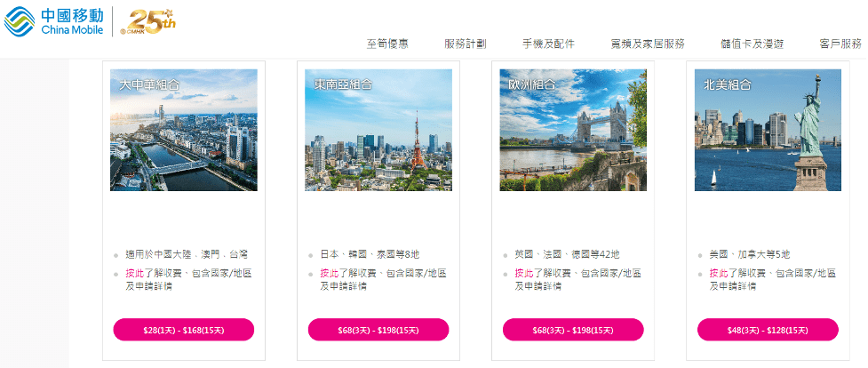The image size is (868, 368).
Task: Select the 北美組合 Statue of Liberty photo
Action: pos(768,131)
